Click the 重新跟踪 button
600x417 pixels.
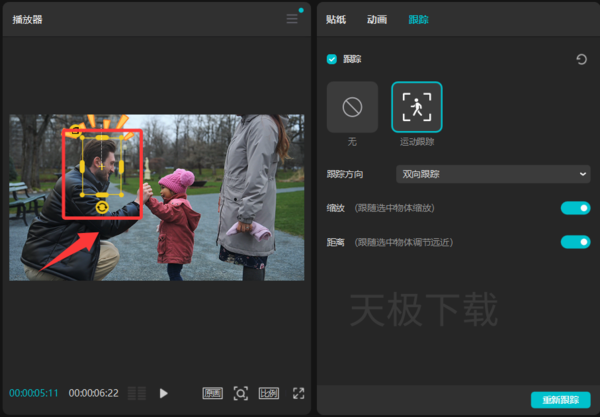click(561, 400)
